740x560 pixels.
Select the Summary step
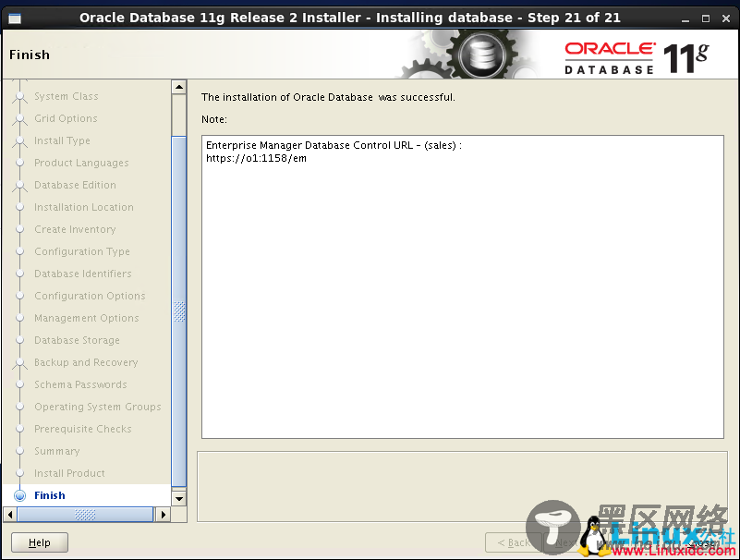pyautogui.click(x=56, y=451)
